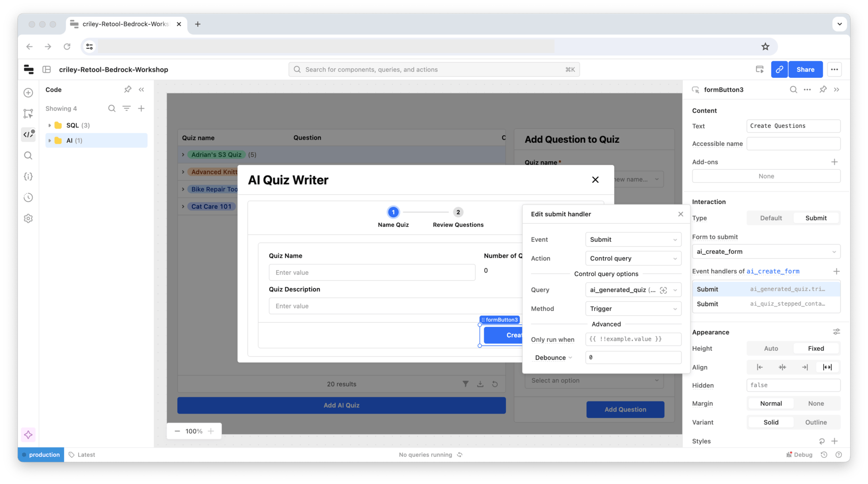The image size is (868, 484).
Task: Search the formButton3 inspector properties
Action: pos(793,89)
